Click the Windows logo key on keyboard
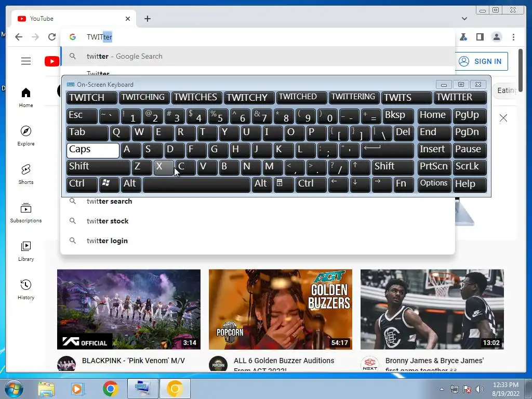The image size is (532, 399). 109,185
